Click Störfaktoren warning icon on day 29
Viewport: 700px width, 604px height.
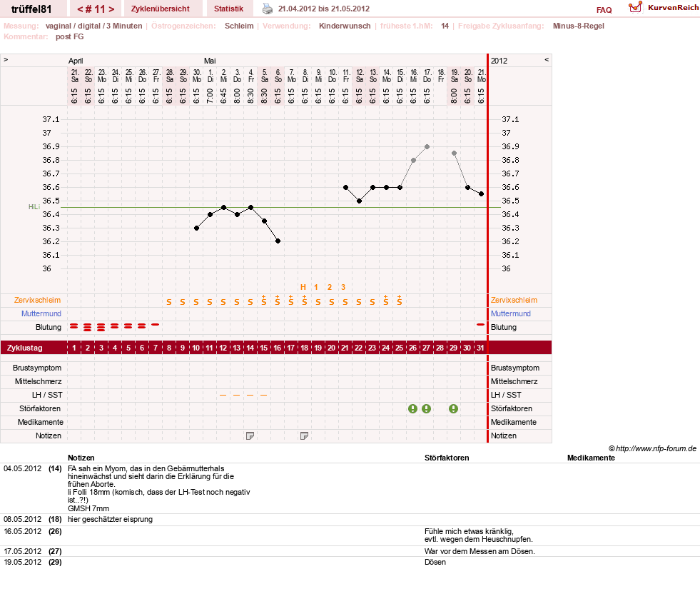[453, 408]
